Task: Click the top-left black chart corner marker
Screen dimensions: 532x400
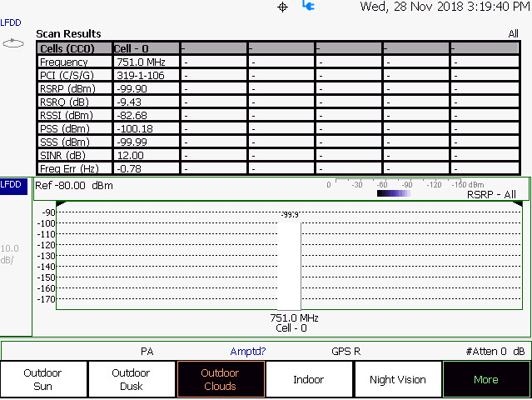Action: click(61, 203)
